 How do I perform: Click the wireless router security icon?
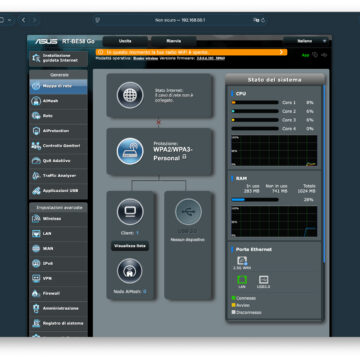click(x=130, y=151)
